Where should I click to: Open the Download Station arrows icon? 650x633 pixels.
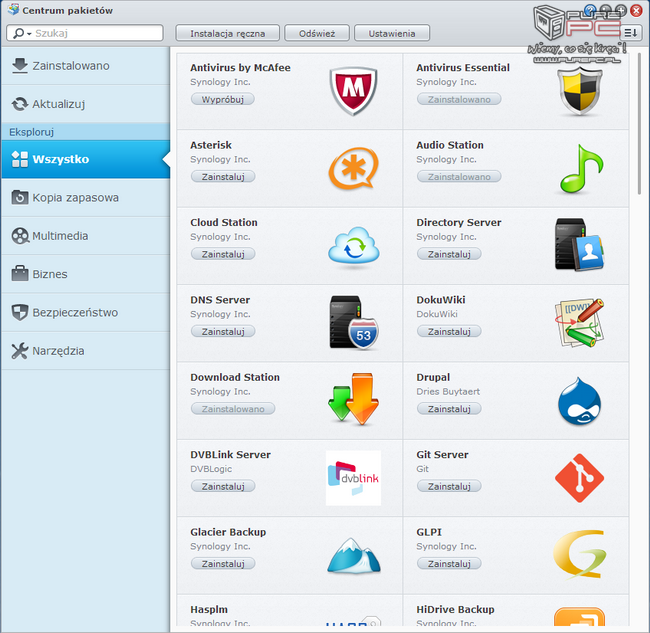point(353,399)
